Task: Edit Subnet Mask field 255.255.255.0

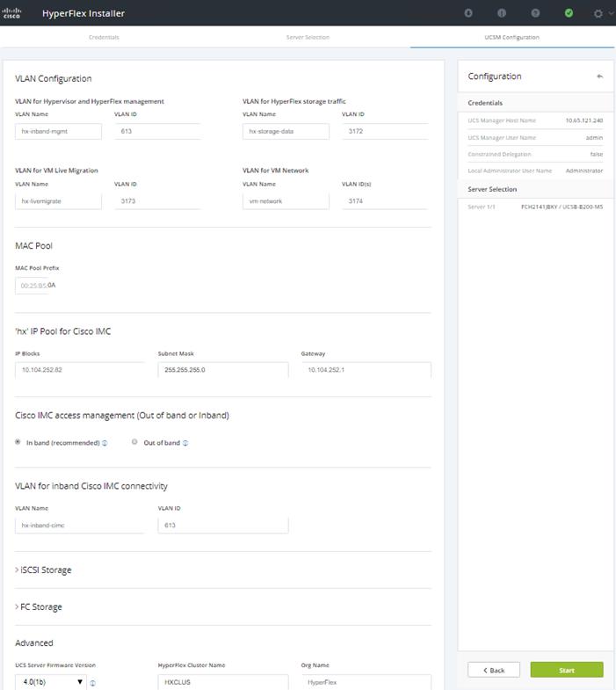Action: coord(223,370)
